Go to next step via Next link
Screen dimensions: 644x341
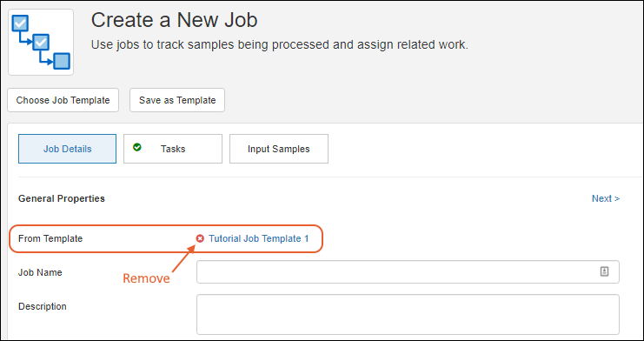tap(606, 198)
